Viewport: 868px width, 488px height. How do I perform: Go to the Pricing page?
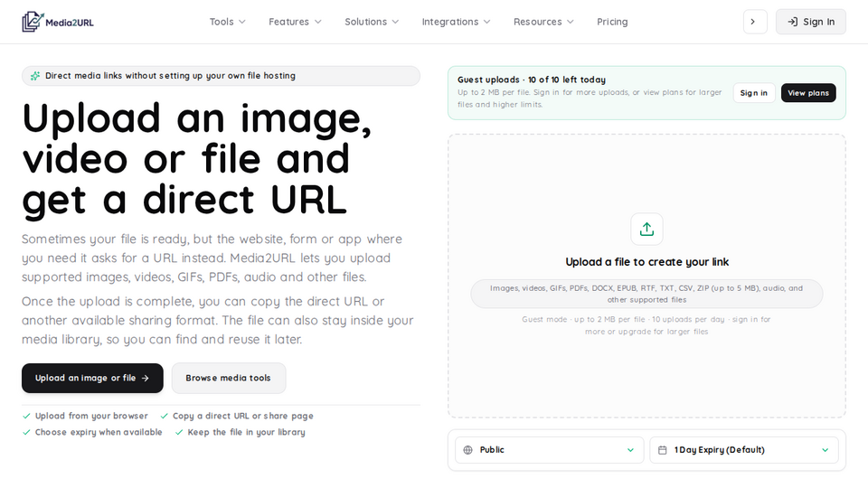point(612,22)
